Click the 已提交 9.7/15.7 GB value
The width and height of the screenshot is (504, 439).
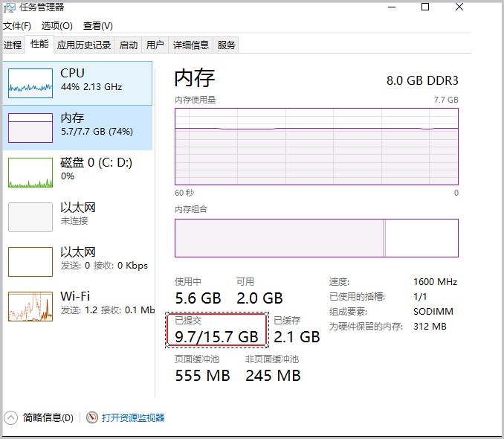[x=216, y=337]
